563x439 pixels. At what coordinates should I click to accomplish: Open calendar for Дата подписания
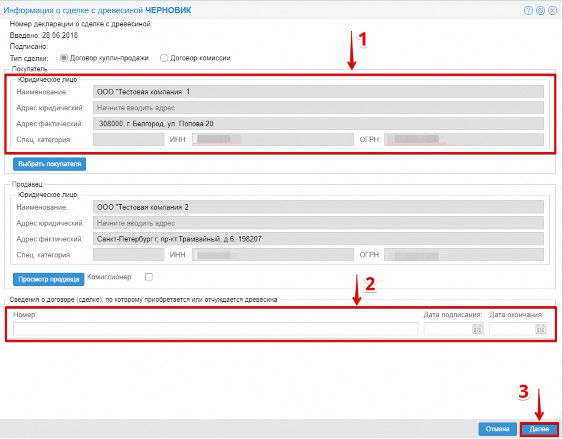(x=477, y=329)
